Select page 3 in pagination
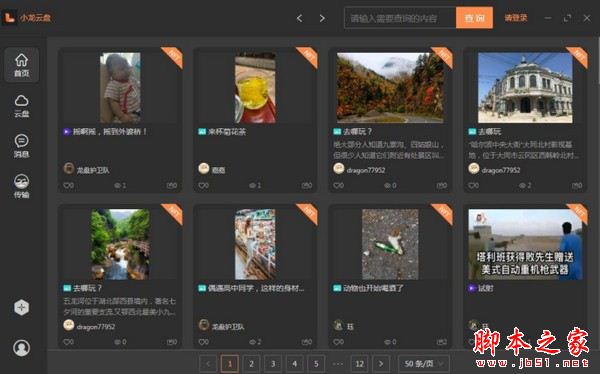 273,364
